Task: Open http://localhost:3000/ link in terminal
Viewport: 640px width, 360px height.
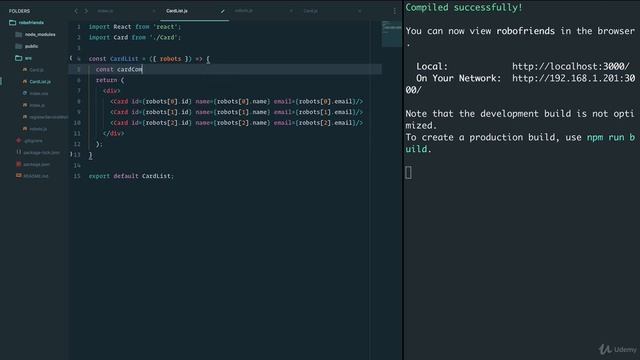Action: coord(571,66)
